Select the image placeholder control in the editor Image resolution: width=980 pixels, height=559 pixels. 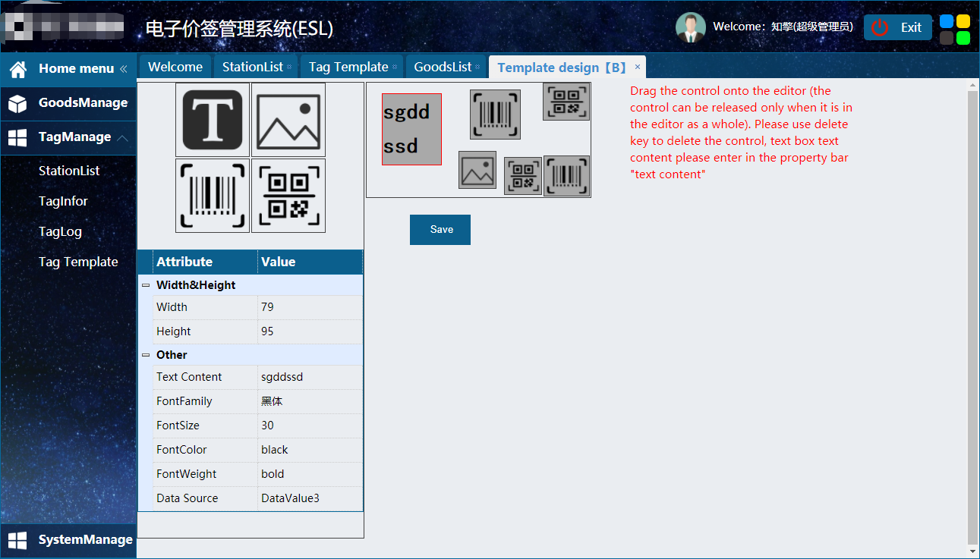click(x=477, y=170)
